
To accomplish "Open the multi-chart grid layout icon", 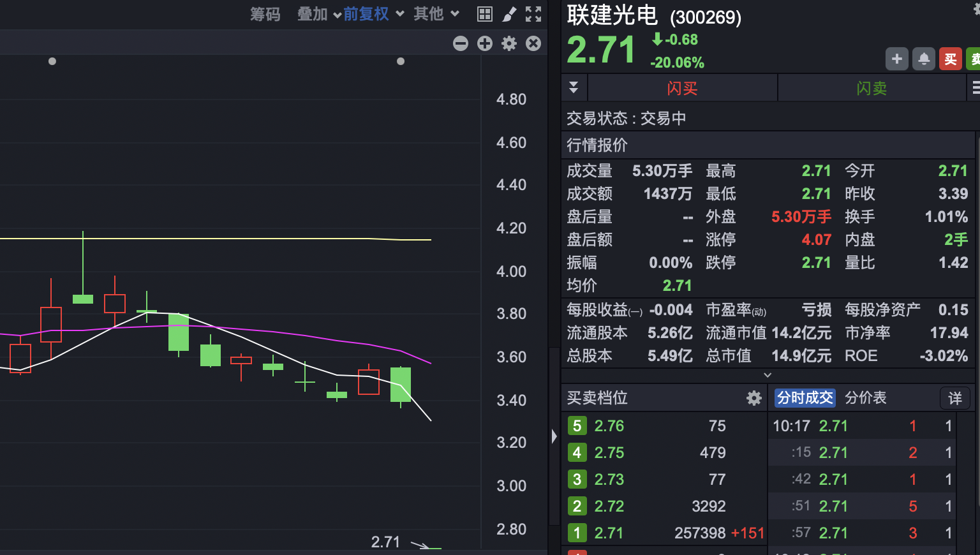I will point(485,14).
